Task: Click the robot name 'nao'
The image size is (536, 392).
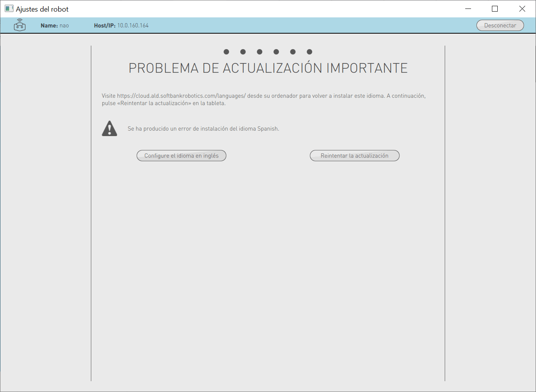Action: click(64, 26)
